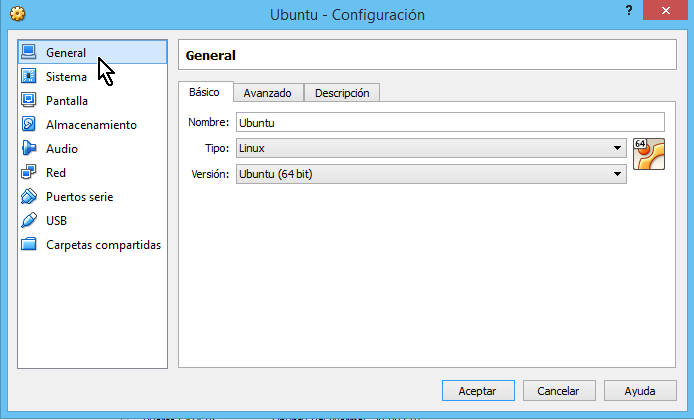Click the Sistema chip icon
Screen dimensions: 694x420
coord(29,76)
